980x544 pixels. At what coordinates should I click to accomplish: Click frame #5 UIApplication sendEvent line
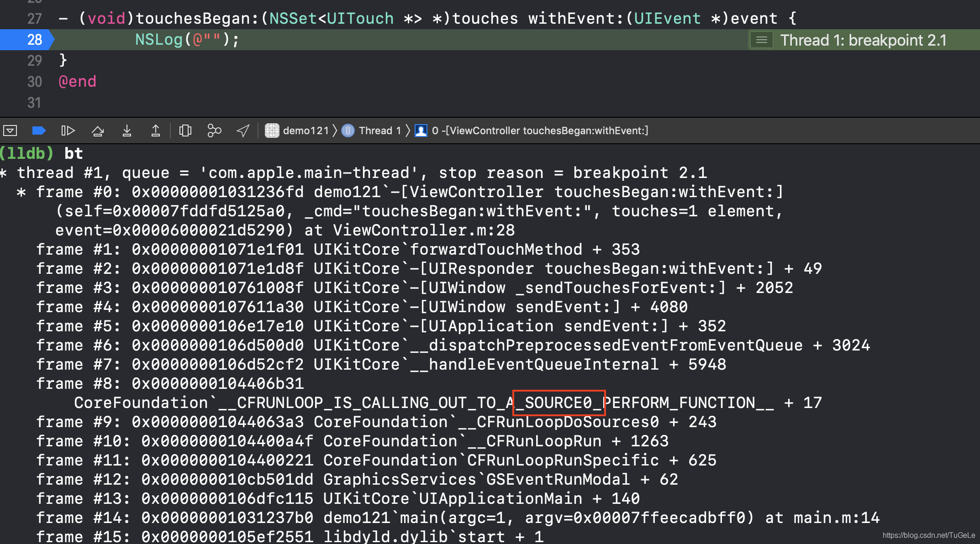381,326
